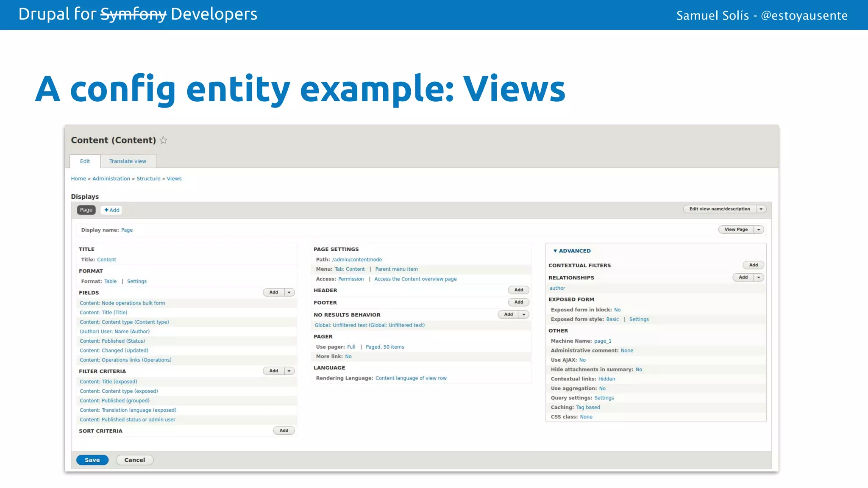Change Rendering Language setting

(x=411, y=378)
